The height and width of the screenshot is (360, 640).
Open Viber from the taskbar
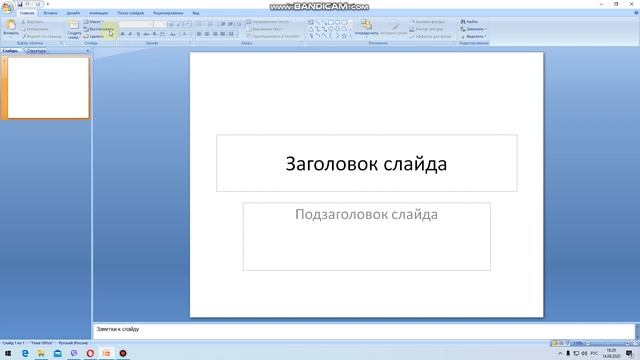(x=74, y=353)
